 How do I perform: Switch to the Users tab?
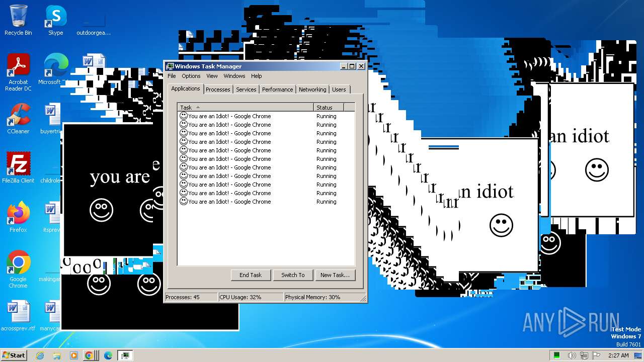point(339,89)
